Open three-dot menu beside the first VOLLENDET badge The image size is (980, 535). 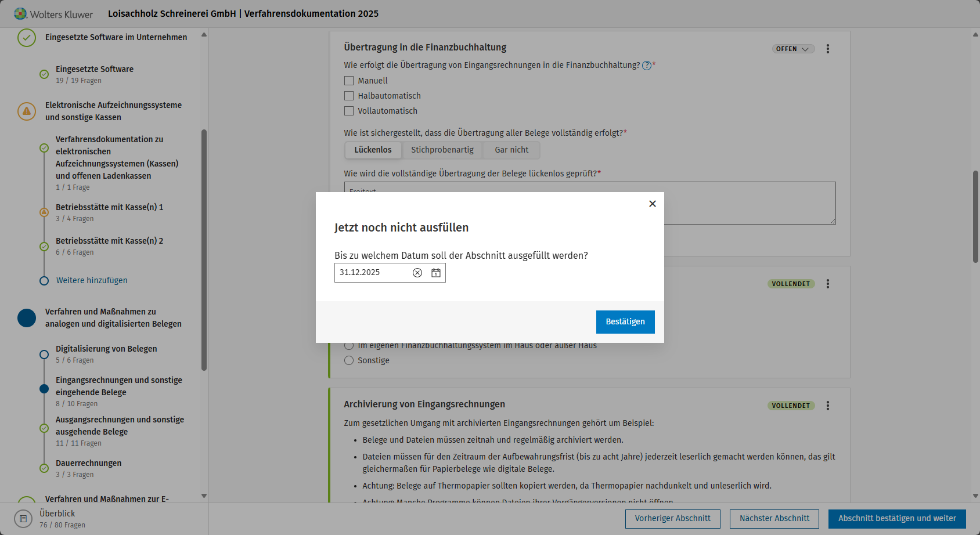pyautogui.click(x=828, y=284)
